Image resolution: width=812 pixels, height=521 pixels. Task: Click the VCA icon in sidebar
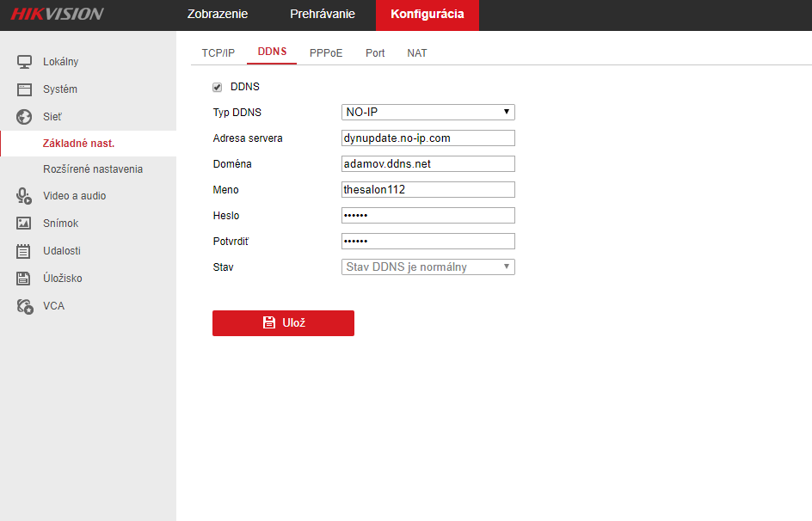[24, 306]
